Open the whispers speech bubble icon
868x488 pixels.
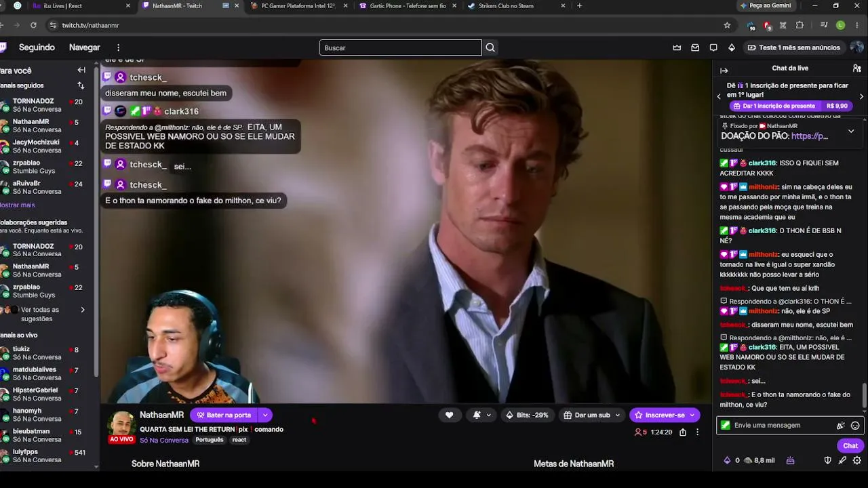pyautogui.click(x=713, y=47)
